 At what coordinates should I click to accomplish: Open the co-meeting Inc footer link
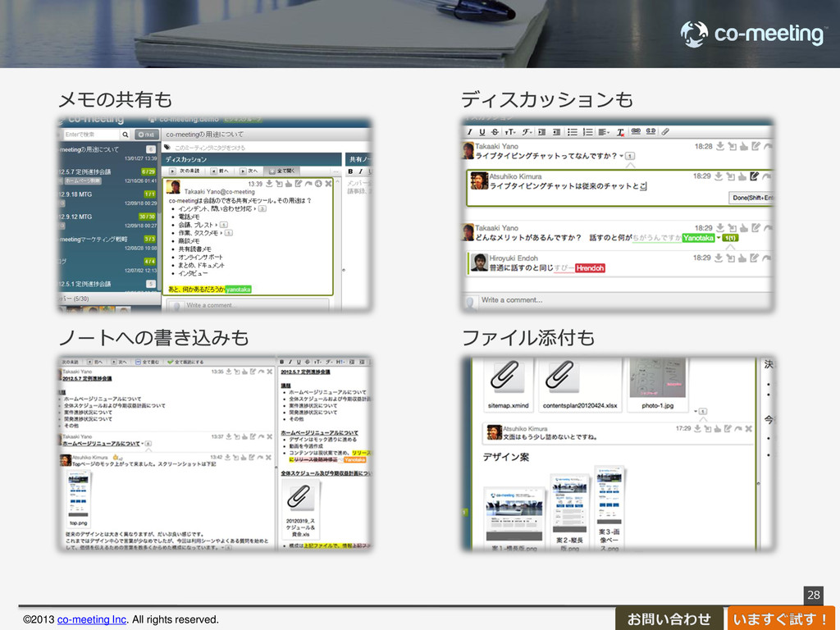[x=92, y=619]
